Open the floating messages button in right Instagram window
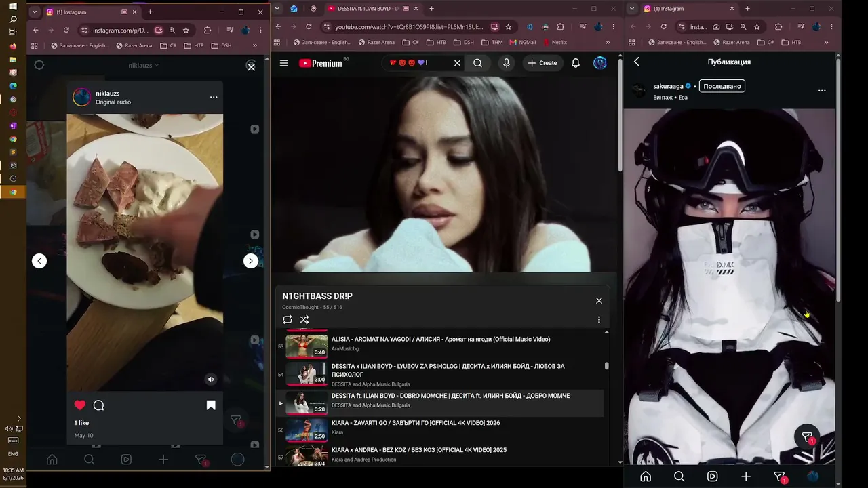 [807, 437]
